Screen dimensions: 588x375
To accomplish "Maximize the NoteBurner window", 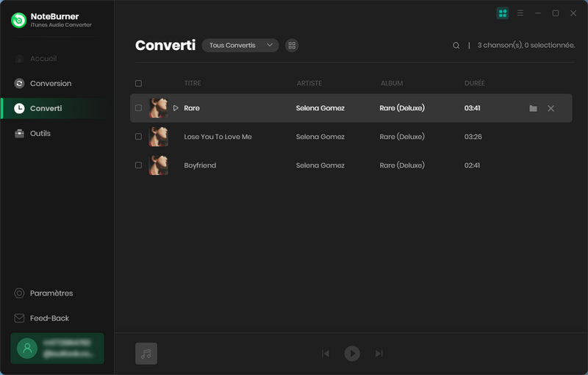I will 556,13.
